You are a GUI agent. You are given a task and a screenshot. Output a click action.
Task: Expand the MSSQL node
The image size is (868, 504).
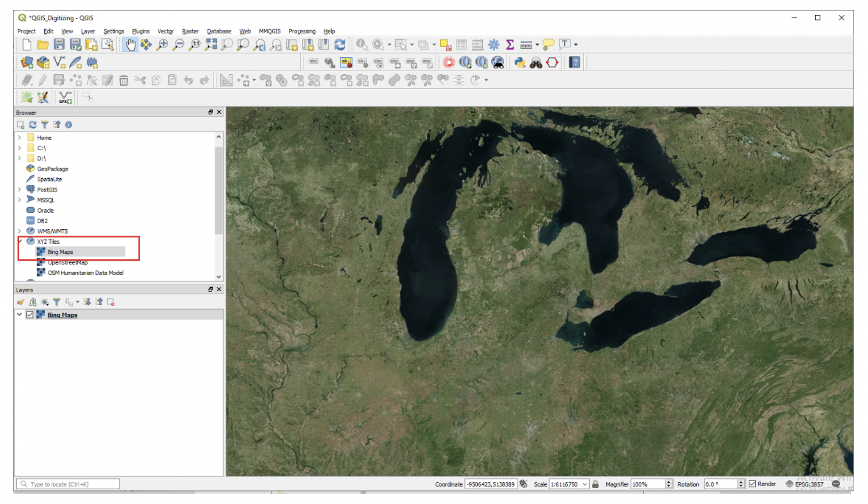[20, 200]
